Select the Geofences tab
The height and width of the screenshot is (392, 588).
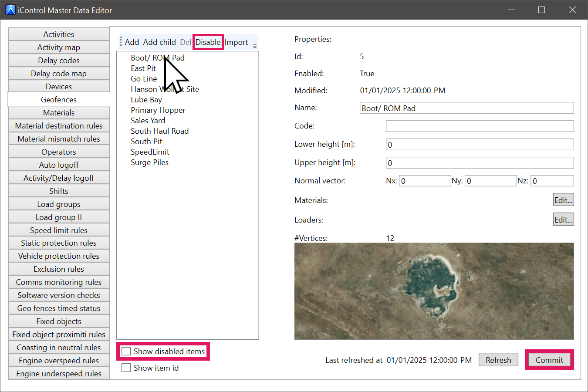click(59, 99)
